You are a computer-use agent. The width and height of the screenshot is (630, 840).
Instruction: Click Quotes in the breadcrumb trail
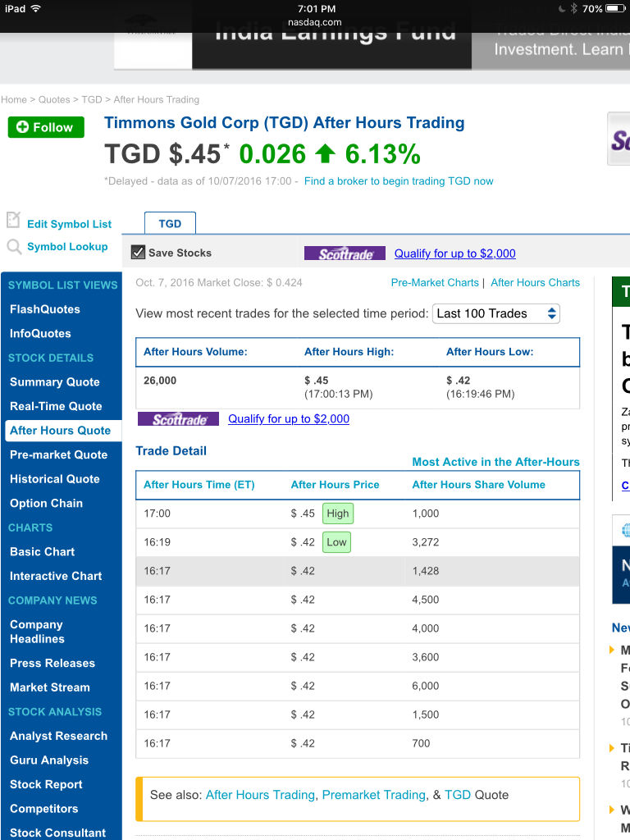(x=54, y=100)
